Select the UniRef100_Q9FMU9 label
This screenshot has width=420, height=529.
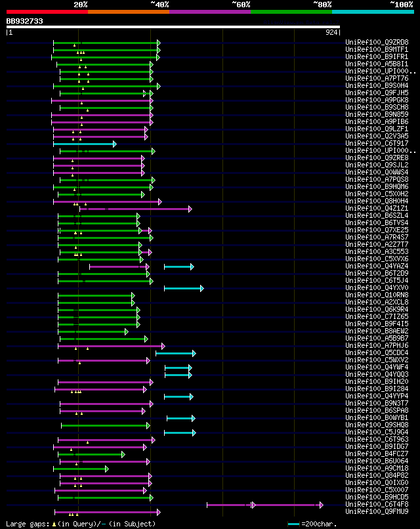[377, 511]
